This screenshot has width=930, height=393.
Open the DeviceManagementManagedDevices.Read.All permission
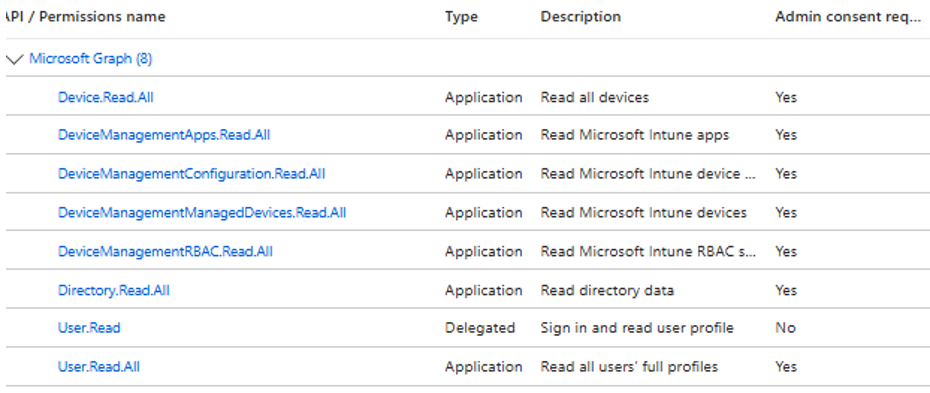[202, 212]
